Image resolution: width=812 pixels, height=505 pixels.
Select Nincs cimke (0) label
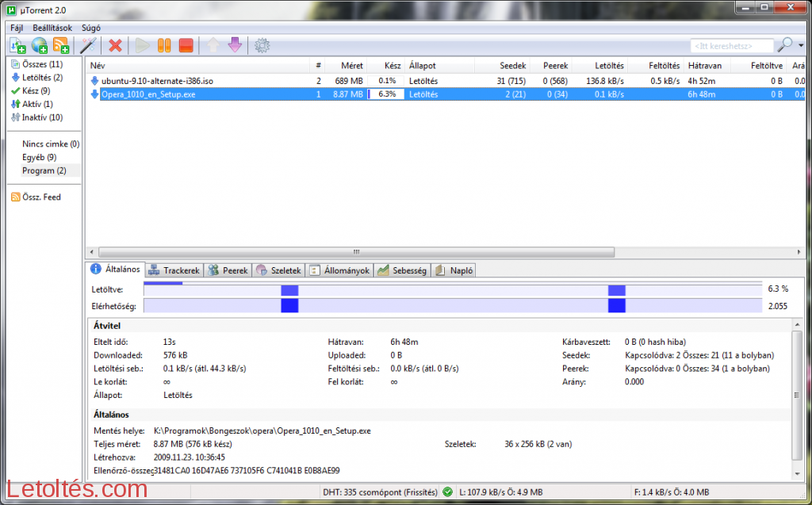tap(51, 144)
